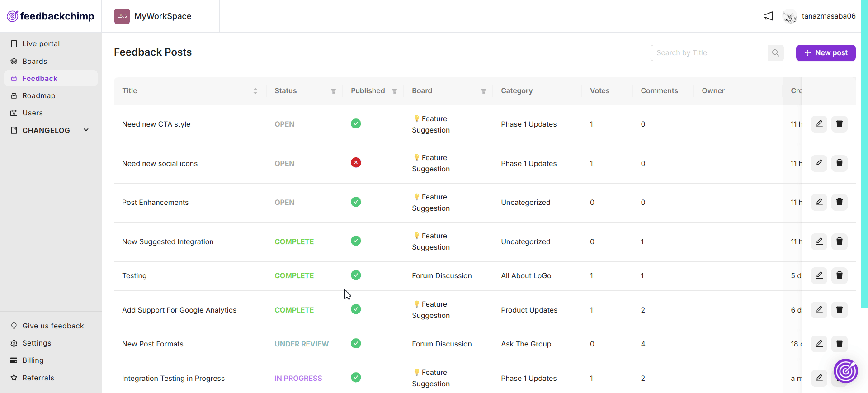Edit the Need new social icons post
This screenshot has height=393, width=868.
pyautogui.click(x=819, y=163)
